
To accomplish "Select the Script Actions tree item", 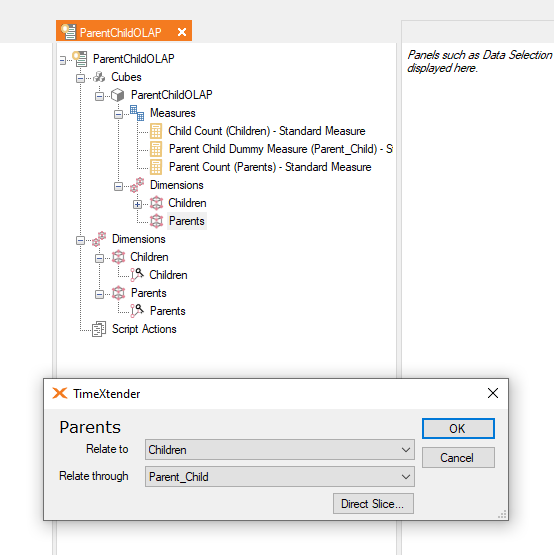I will (144, 329).
